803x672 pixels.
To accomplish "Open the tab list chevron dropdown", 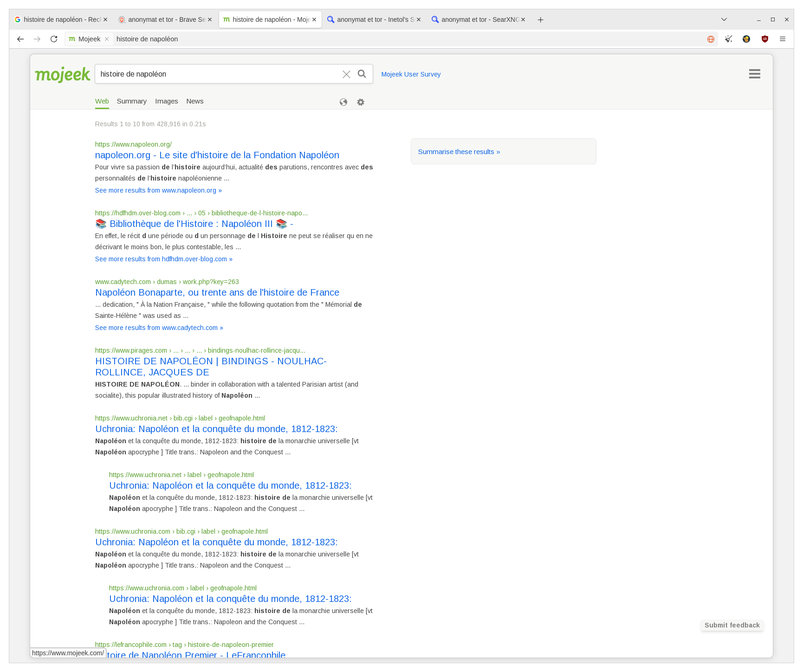I will [724, 19].
